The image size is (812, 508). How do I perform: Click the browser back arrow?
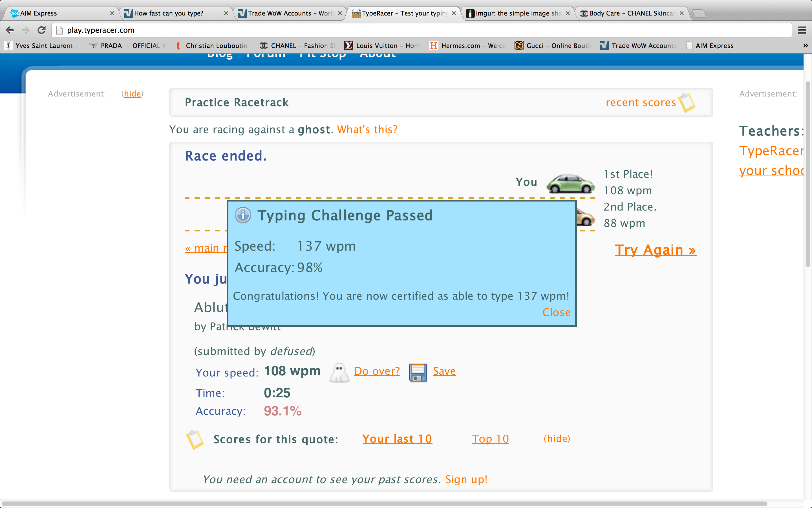tap(10, 30)
